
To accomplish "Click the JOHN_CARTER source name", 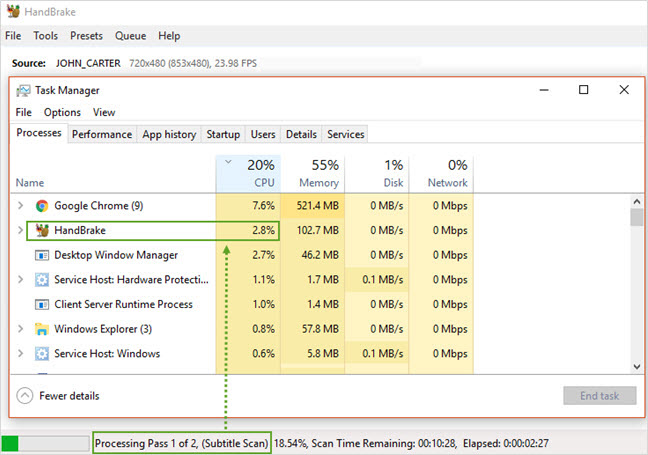I will click(x=88, y=63).
